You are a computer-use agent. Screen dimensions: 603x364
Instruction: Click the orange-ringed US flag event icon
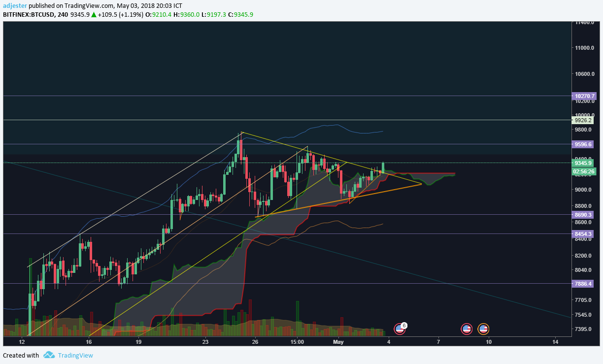click(x=483, y=329)
